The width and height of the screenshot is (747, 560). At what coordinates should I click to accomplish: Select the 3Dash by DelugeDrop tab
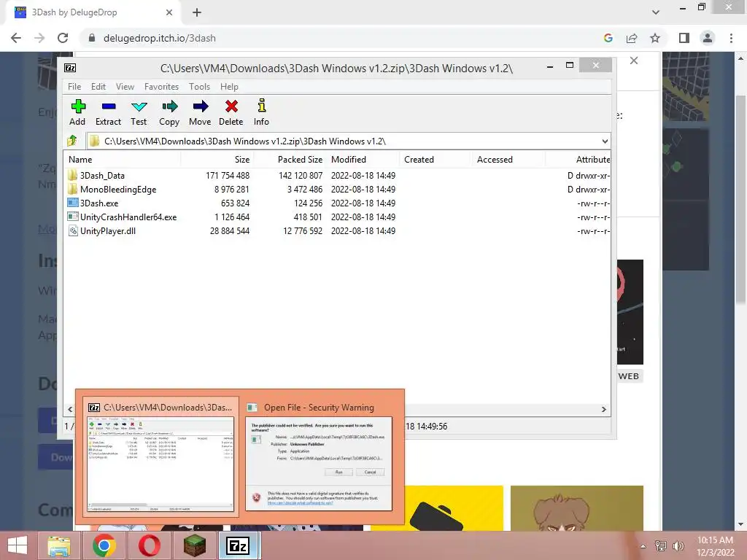pyautogui.click(x=93, y=13)
